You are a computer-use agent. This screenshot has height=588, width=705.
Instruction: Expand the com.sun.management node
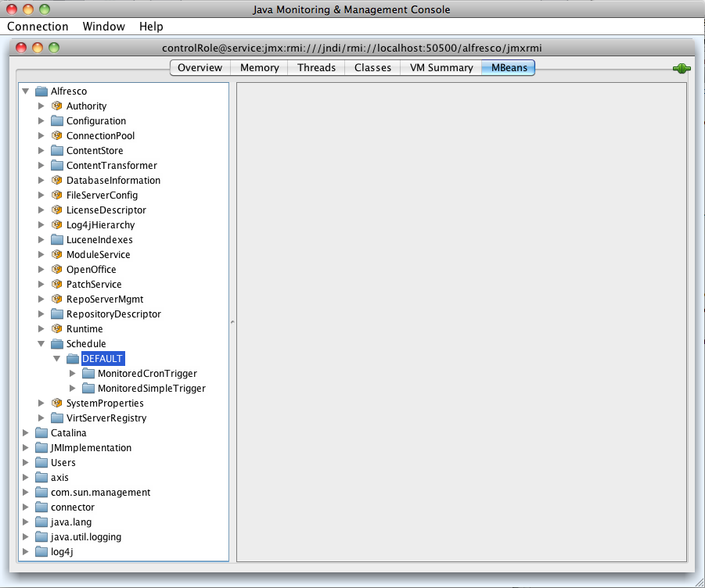point(26,493)
